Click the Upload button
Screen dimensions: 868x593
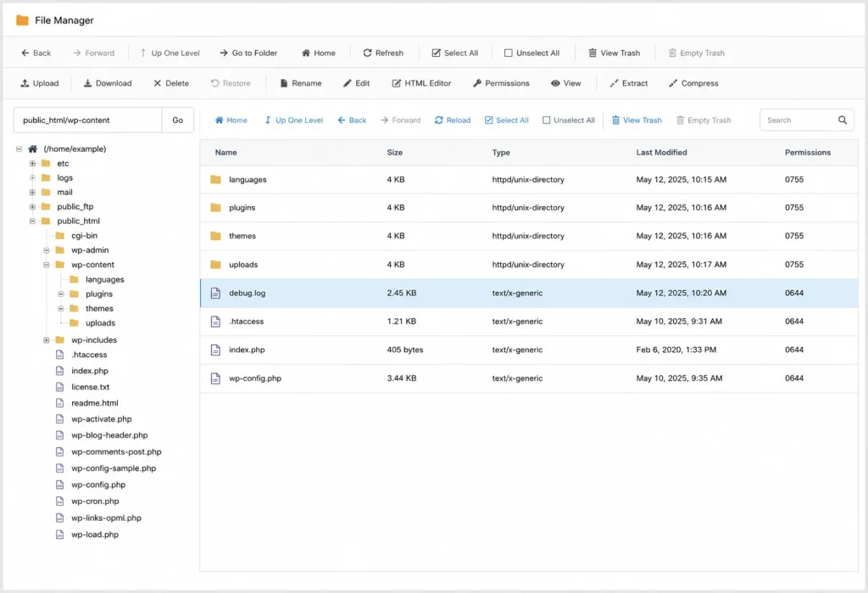(x=39, y=83)
